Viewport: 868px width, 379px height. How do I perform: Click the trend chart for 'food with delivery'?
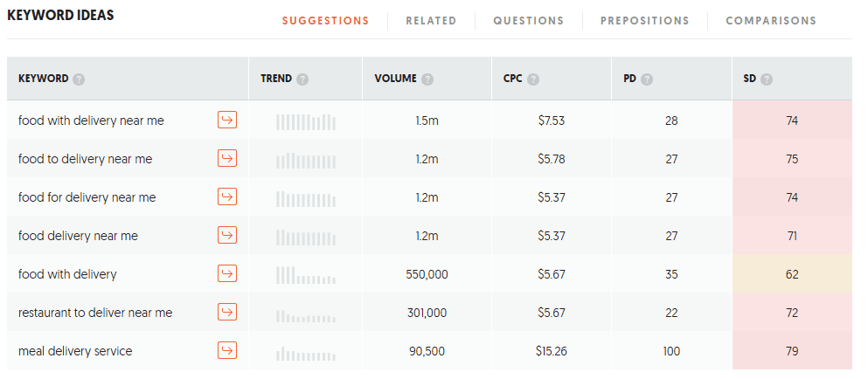[306, 275]
